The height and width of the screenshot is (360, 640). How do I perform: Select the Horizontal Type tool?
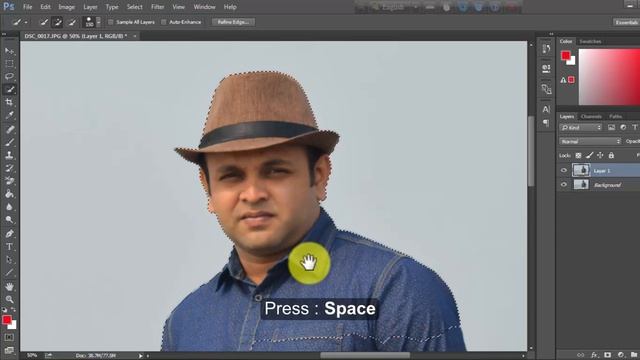pyautogui.click(x=9, y=247)
